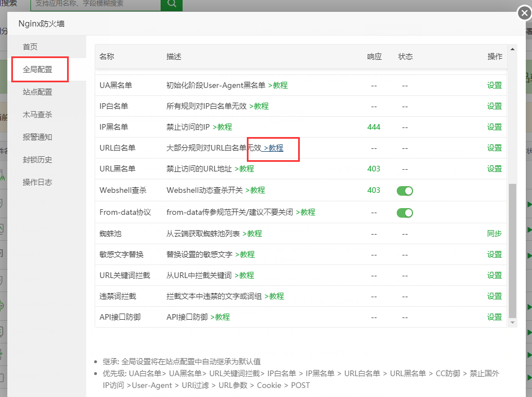The image size is (532, 397).
Task: Click 设置 for URL关键词拦截 row
Action: coord(494,275)
